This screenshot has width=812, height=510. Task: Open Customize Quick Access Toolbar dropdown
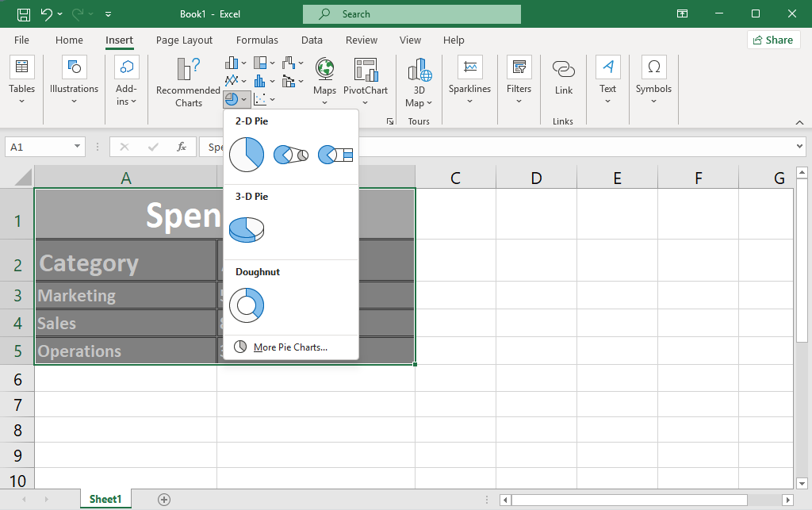(x=108, y=14)
